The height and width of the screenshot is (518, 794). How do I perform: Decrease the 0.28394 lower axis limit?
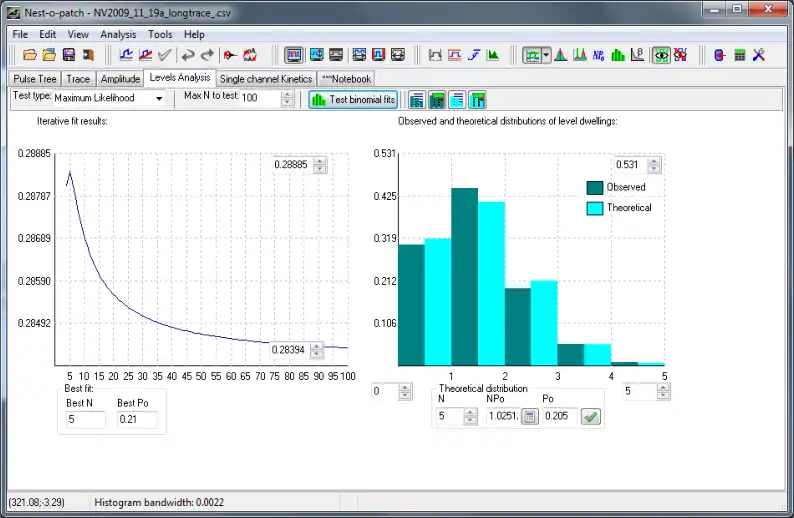click(x=317, y=354)
